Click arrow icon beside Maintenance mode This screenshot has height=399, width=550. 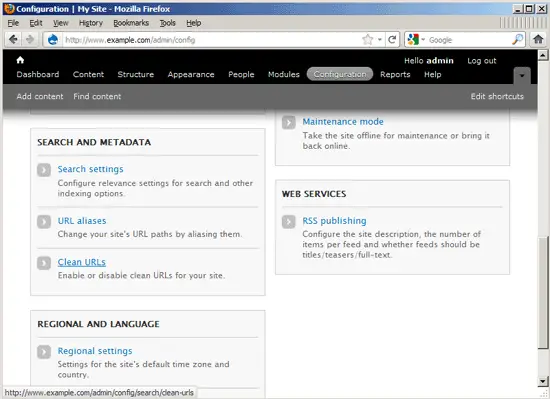289,122
